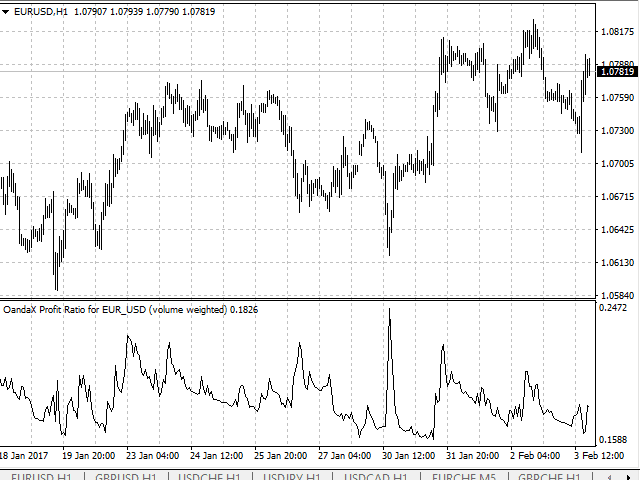Click the 1.08175 price scale label
640x480 pixels.
[618, 32]
